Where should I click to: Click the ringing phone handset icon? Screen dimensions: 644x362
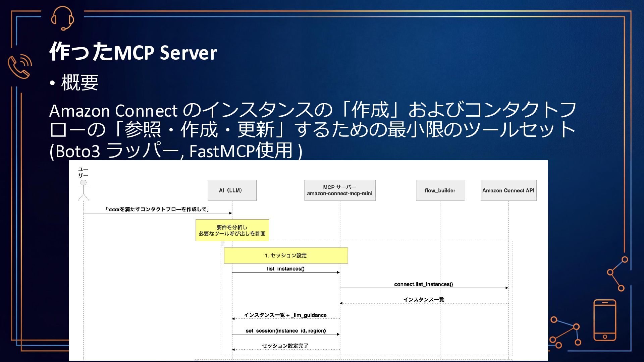19,66
